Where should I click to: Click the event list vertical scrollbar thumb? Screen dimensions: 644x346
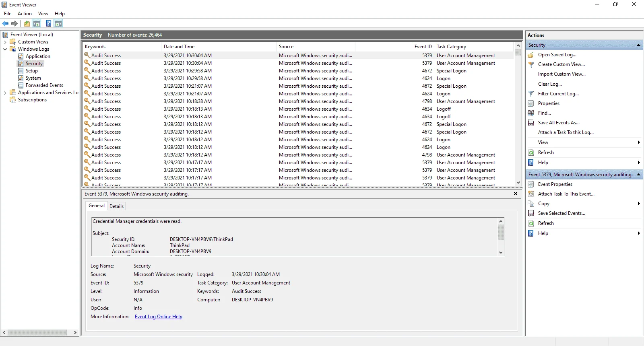click(518, 52)
